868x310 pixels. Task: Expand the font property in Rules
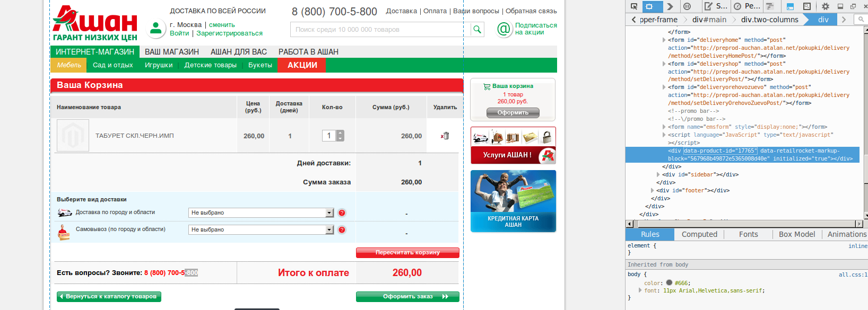point(640,290)
